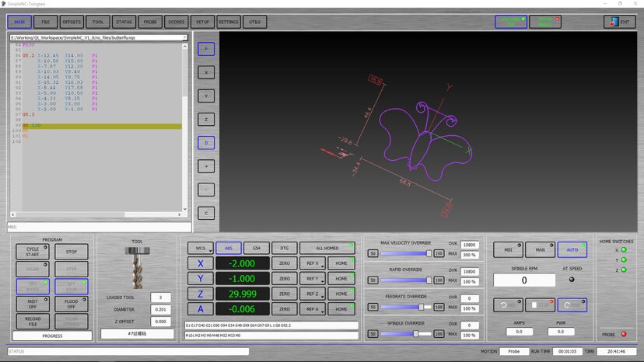Open the SETTINGS tab
This screenshot has width=644, height=362.
229,22
